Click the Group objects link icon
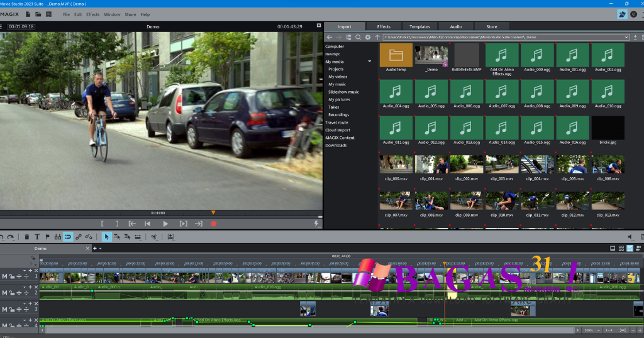 (x=79, y=237)
